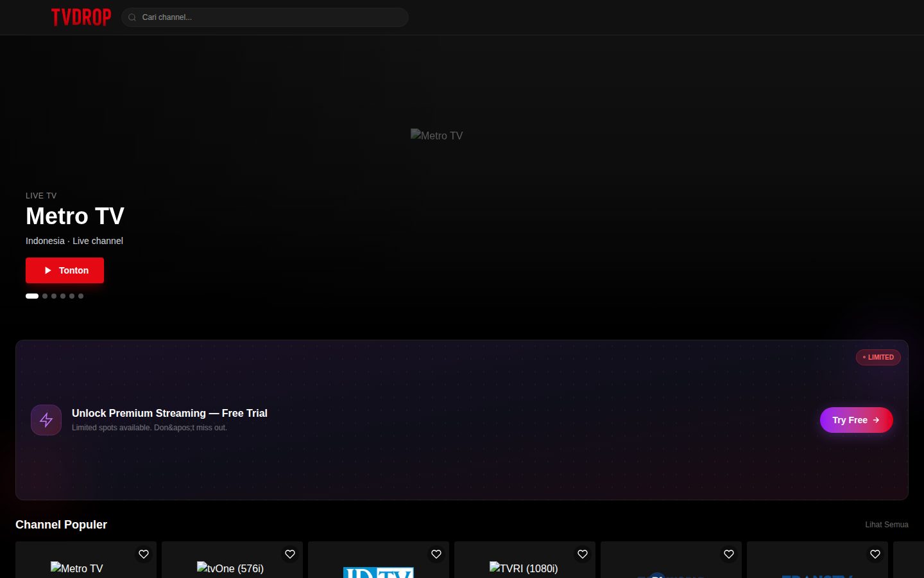Open Lihat Semua link

(x=886, y=525)
